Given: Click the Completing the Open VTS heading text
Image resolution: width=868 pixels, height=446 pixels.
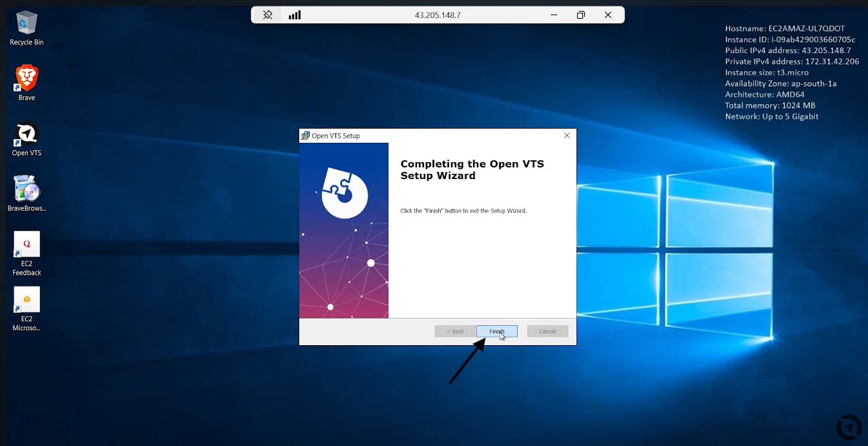Looking at the screenshot, I should point(472,169).
